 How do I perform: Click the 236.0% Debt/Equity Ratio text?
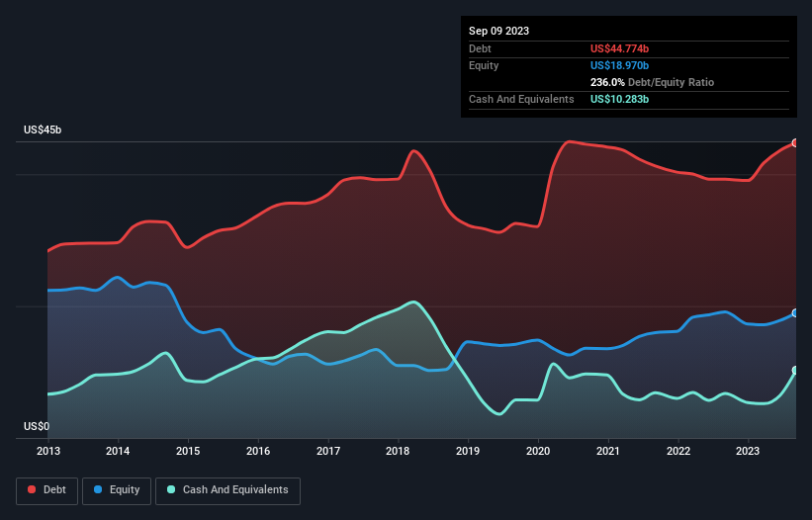pos(652,82)
